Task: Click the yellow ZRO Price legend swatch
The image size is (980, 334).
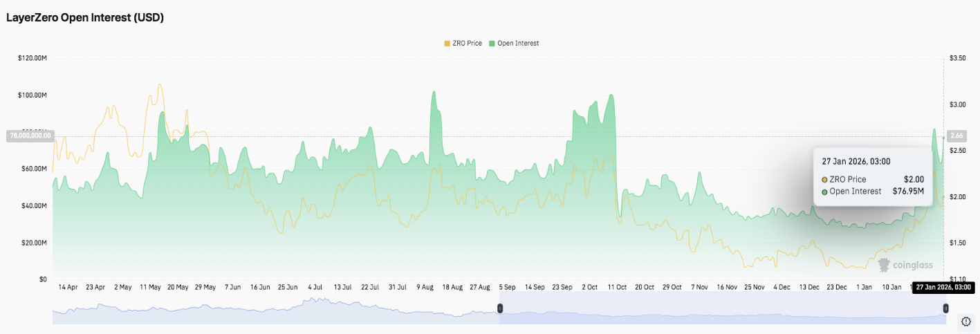Action: click(x=447, y=44)
